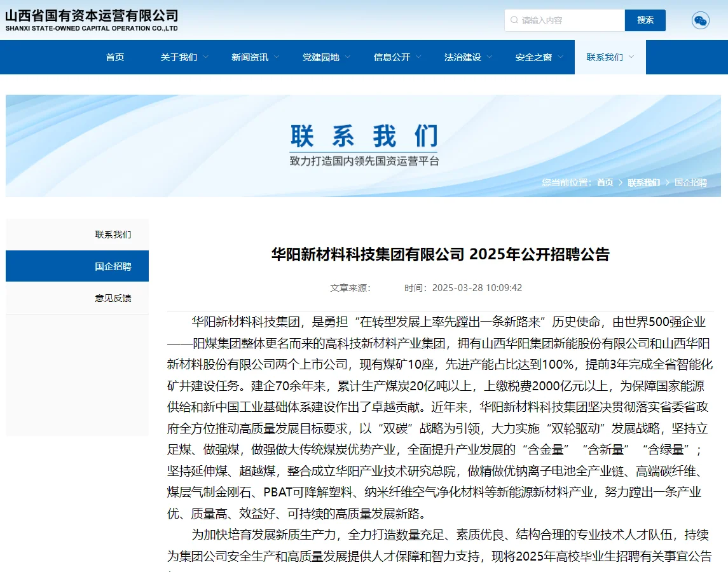This screenshot has width=728, height=572.
Task: Click the 联系我们 banner heading
Action: [364, 136]
